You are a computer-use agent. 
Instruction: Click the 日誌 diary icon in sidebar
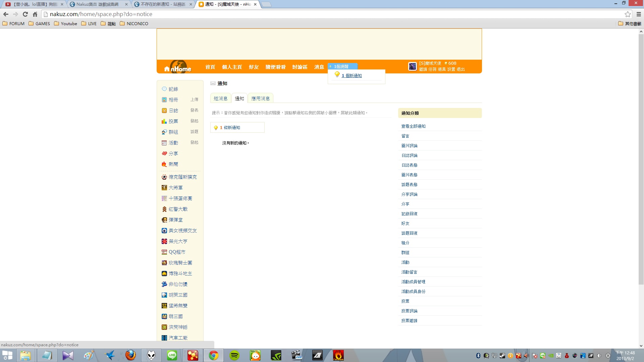(164, 111)
